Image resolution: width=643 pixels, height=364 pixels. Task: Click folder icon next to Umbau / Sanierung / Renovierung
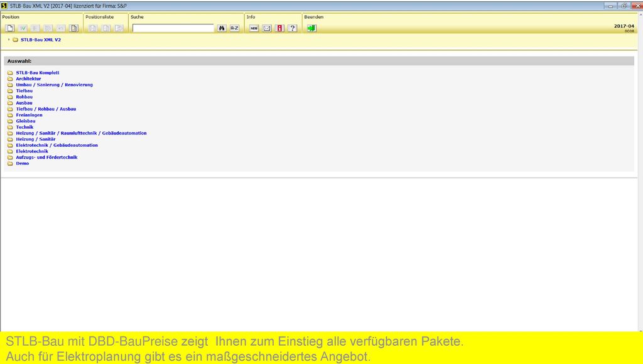[x=10, y=85]
